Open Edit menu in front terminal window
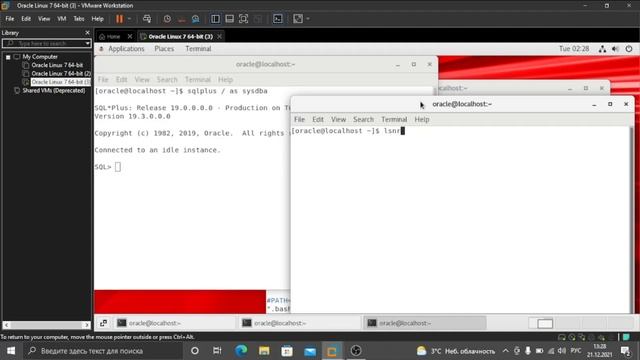This screenshot has width=640, height=360. 318,119
